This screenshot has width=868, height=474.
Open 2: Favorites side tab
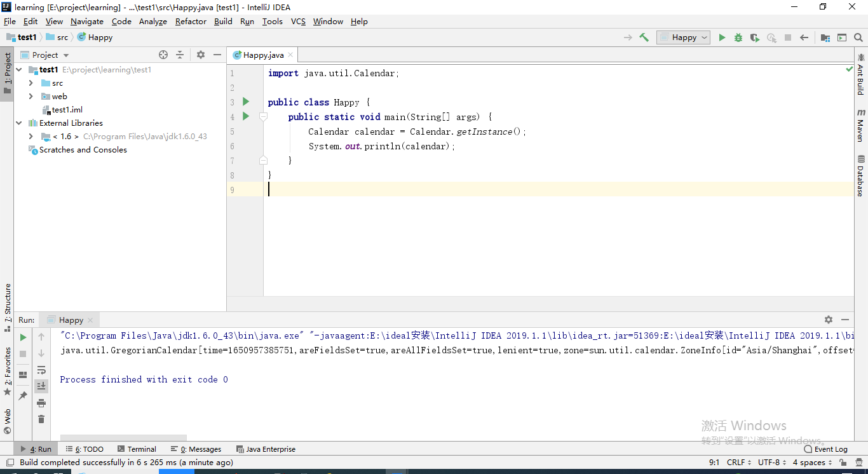(x=8, y=372)
